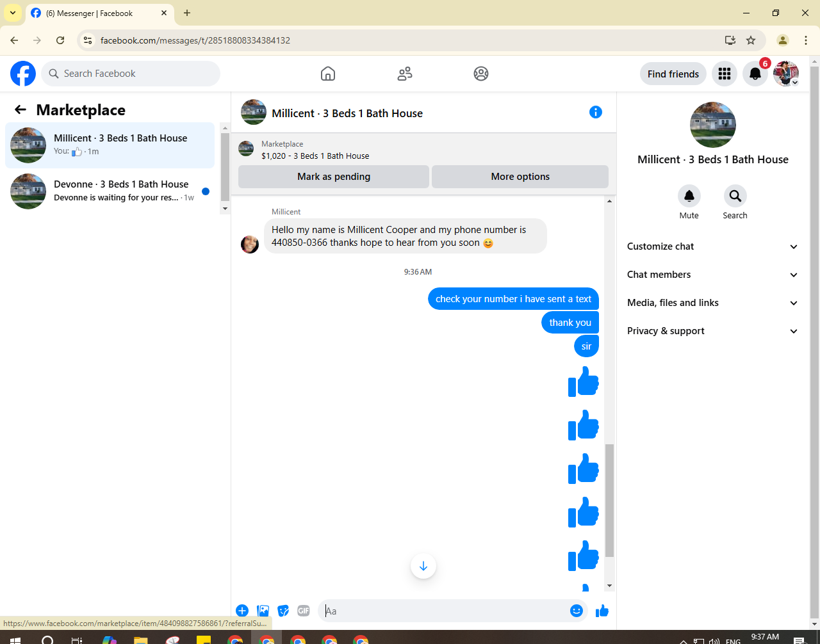
Task: Attach a photo with image icon
Action: 263,611
